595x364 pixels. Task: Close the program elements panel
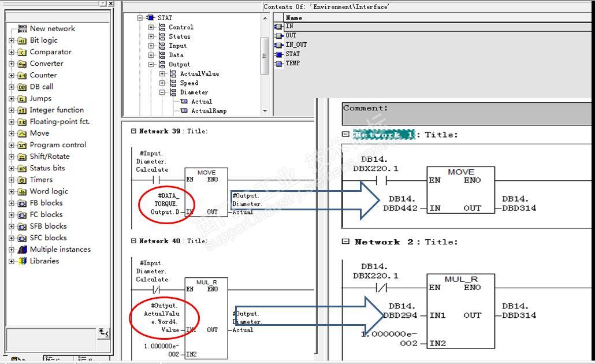[110, 3]
